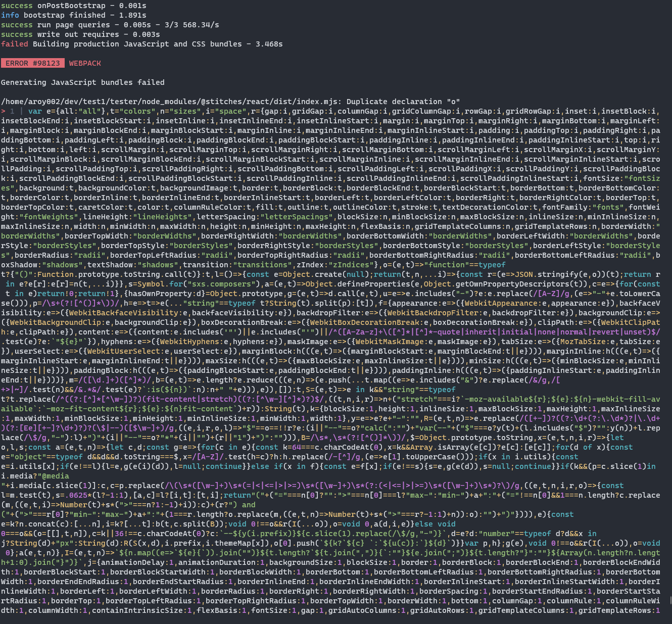Screen dimensions: 672x624
Task: Click 'Generating JavaScript bundles failed' line
Action: (x=83, y=82)
